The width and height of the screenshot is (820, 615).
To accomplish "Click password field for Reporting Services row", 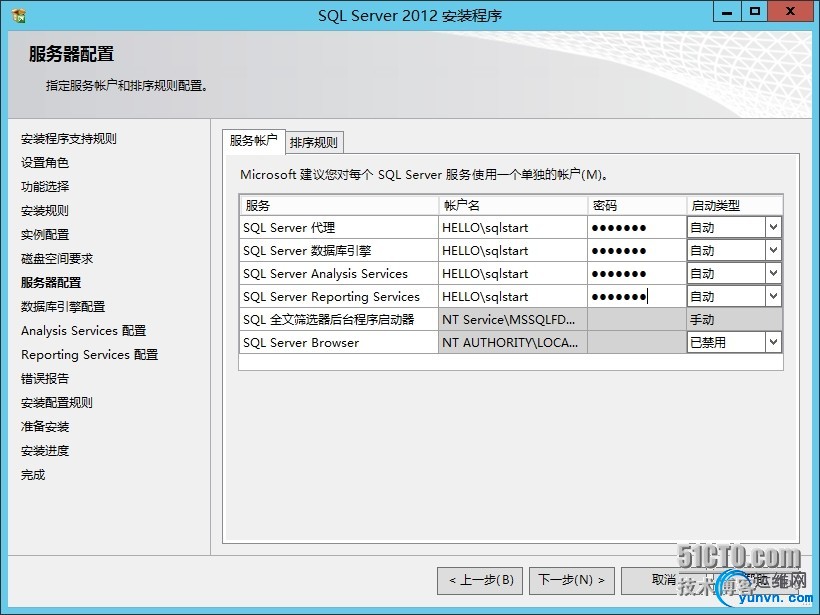I will [x=637, y=297].
